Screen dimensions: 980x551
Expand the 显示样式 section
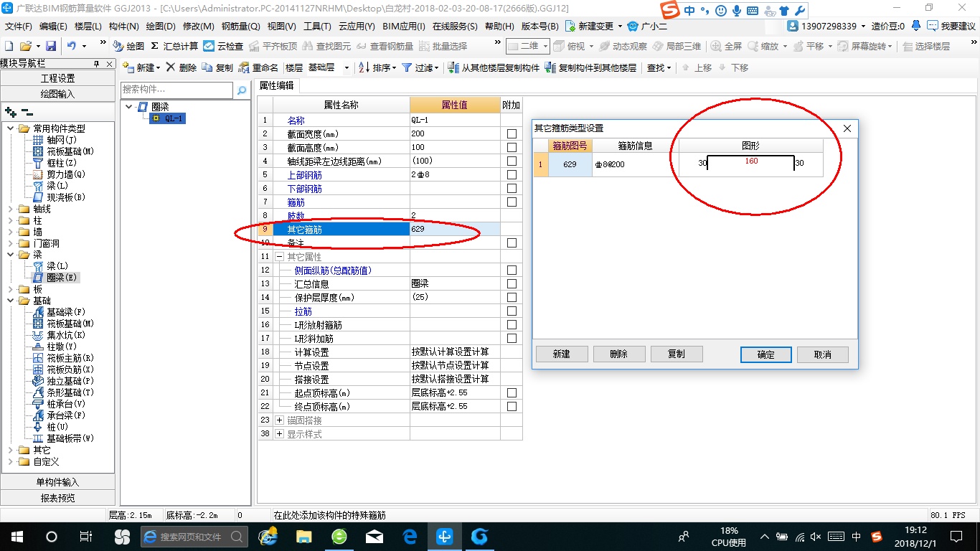(280, 434)
